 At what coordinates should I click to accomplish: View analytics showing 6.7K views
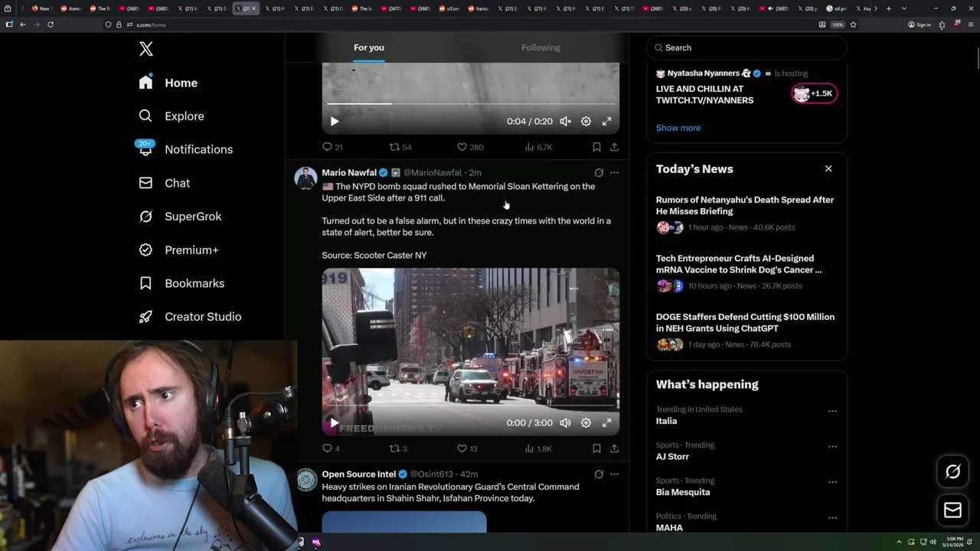(x=538, y=147)
